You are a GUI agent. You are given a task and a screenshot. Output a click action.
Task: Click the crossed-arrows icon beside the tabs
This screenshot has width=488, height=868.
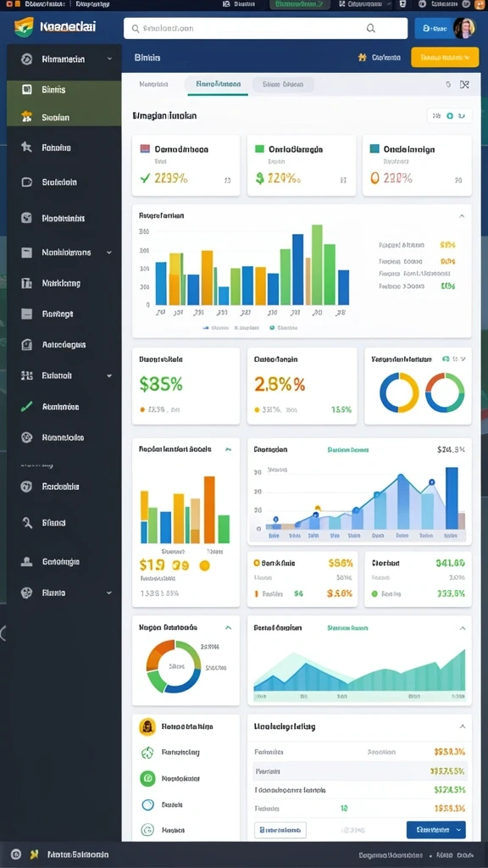pos(464,85)
